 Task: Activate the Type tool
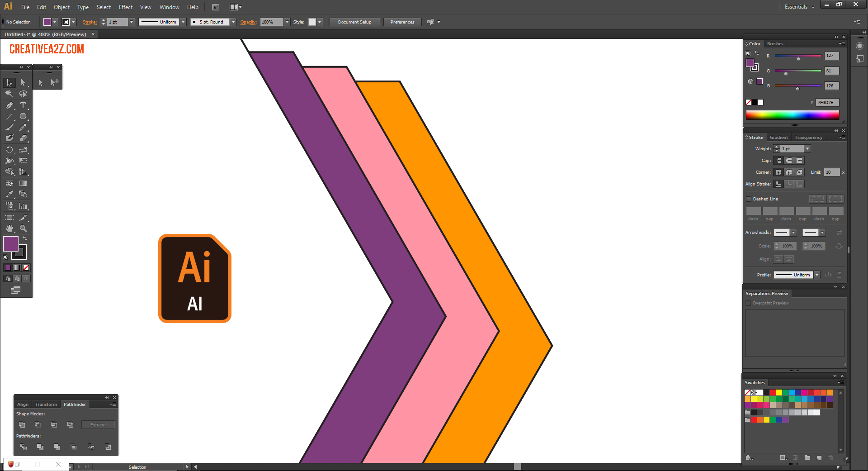(23, 105)
